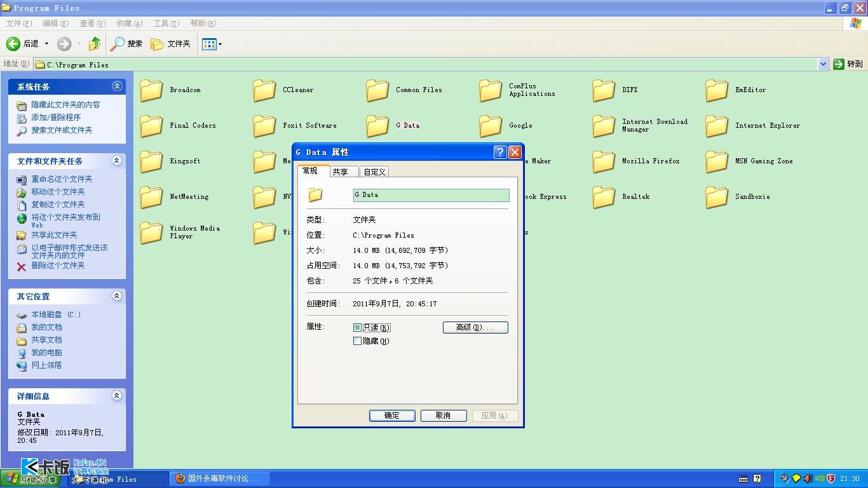Switch to the Customize (自定义) tab
Viewport: 868px width, 488px height.
(x=374, y=172)
